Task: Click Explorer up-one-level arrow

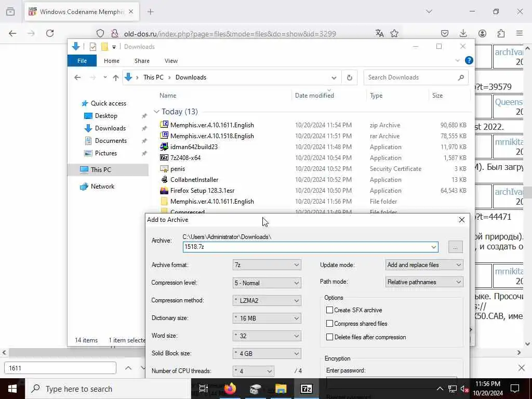Action: [x=116, y=77]
